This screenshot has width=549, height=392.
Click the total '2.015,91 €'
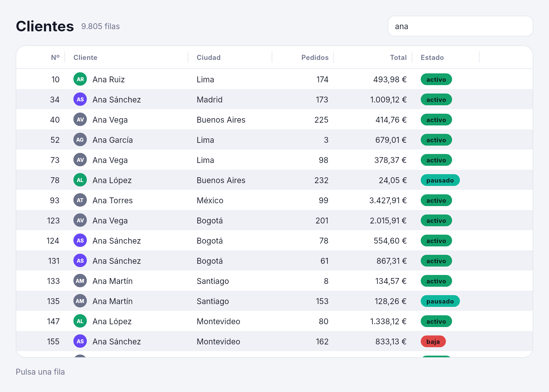click(388, 221)
